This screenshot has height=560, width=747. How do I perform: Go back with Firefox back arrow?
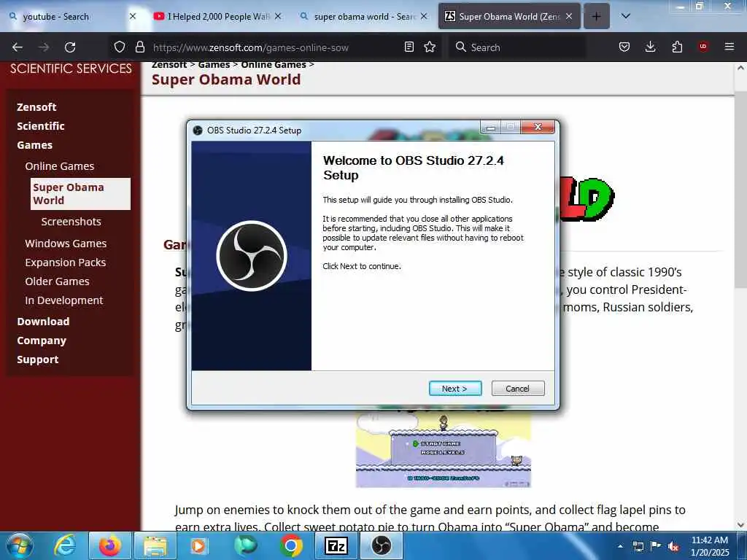click(x=18, y=47)
